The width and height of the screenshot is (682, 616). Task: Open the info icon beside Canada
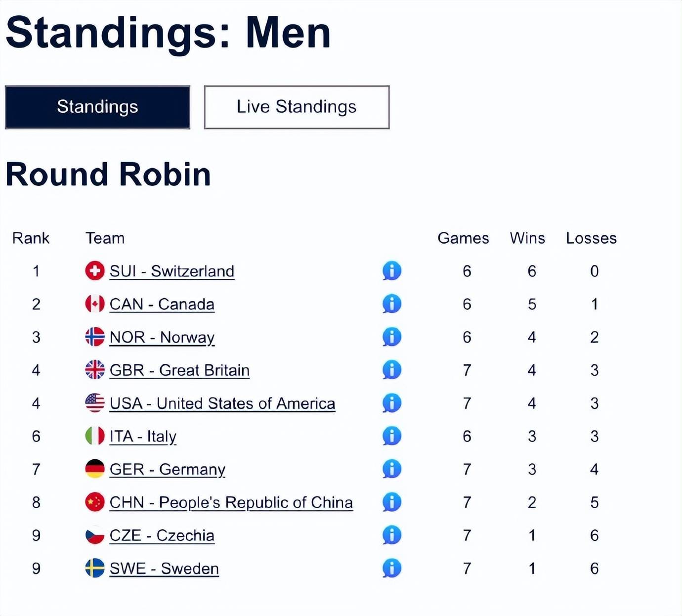(x=391, y=304)
